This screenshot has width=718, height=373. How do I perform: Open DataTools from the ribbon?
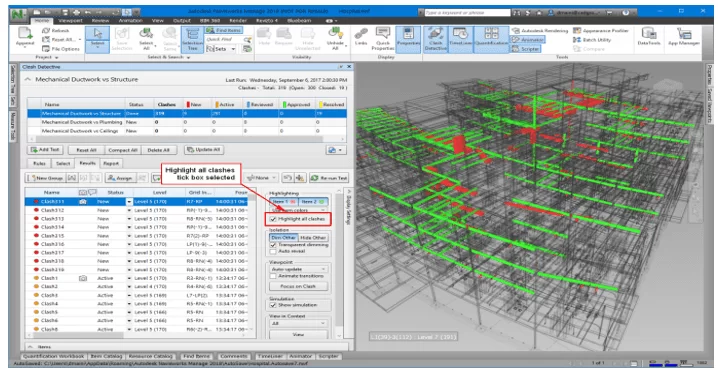649,37
